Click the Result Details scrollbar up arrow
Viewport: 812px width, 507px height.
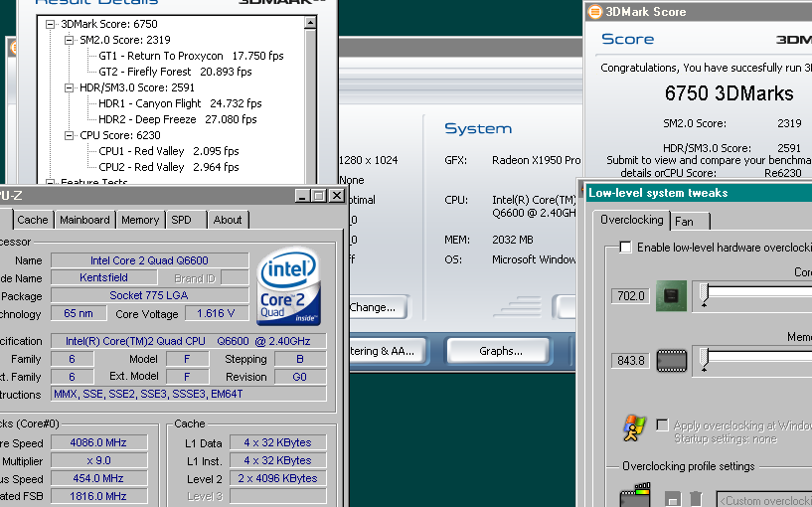tap(310, 22)
